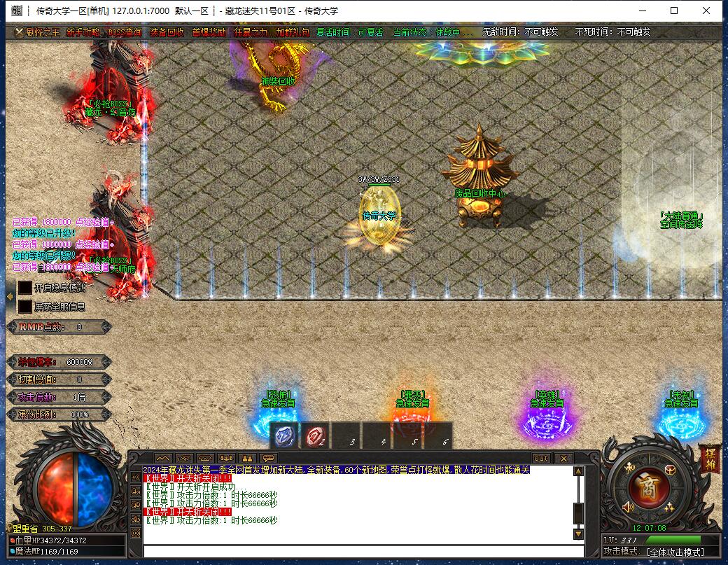Click the out button on chat panel
728x565 pixels.
coord(541,458)
